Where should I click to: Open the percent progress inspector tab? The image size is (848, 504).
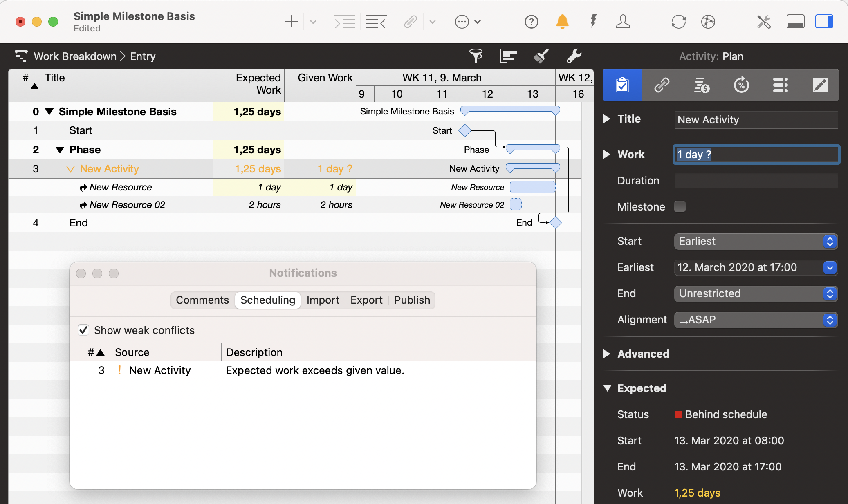pyautogui.click(x=741, y=85)
